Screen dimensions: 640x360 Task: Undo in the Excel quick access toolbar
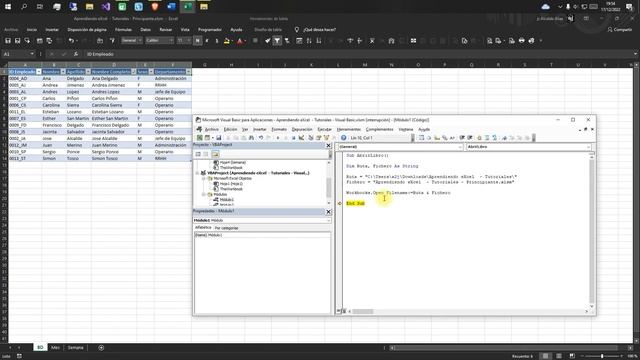pyautogui.click(x=71, y=41)
